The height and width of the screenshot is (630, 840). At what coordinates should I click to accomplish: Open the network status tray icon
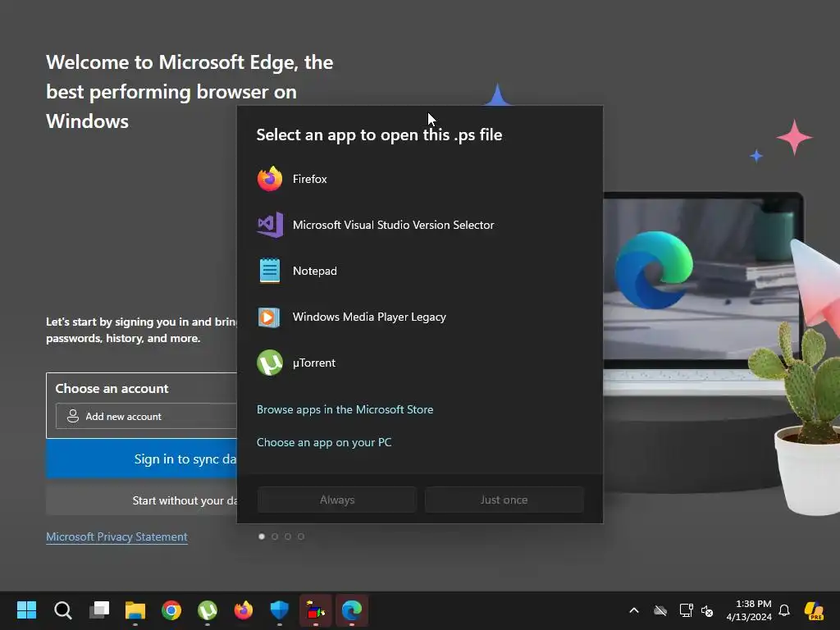[686, 610]
